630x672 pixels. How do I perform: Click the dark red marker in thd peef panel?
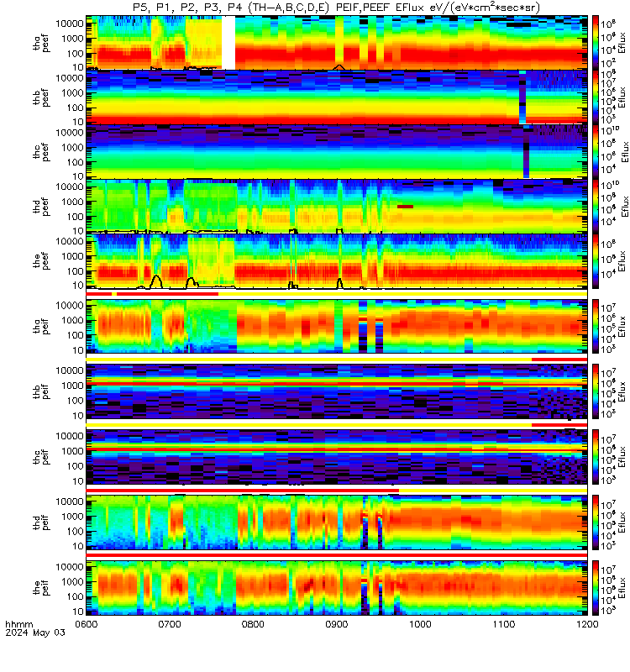pyautogui.click(x=406, y=207)
